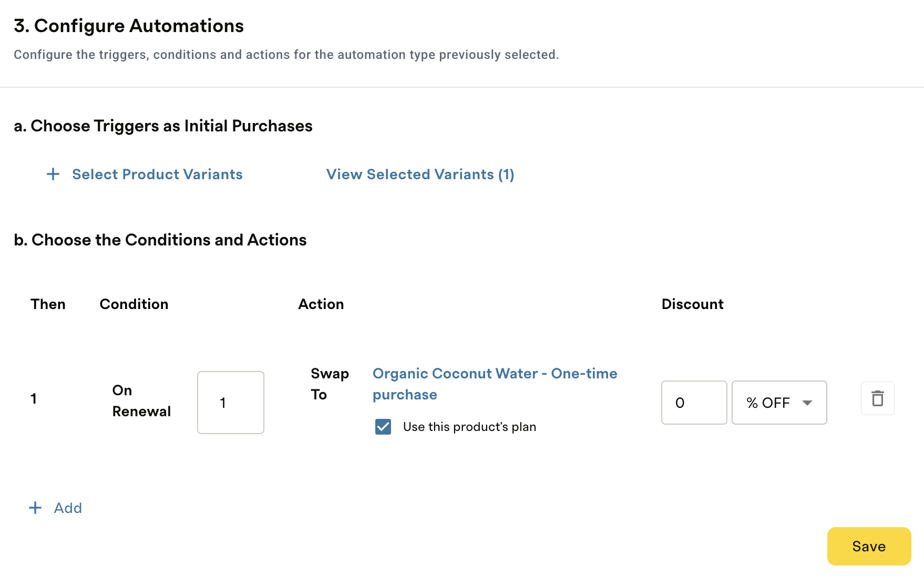Click the On Renewal condition label
Viewport: 924px width, 576px height.
click(141, 401)
